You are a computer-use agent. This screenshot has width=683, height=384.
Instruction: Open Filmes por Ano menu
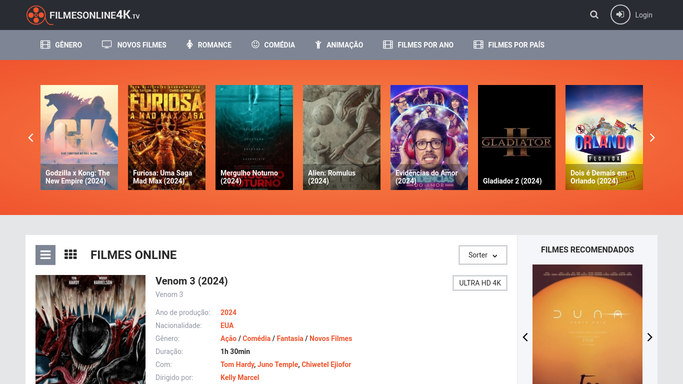click(425, 45)
